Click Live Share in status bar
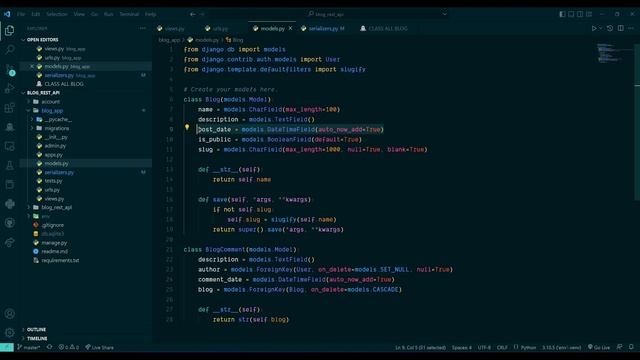This screenshot has width=640, height=360. point(100,347)
